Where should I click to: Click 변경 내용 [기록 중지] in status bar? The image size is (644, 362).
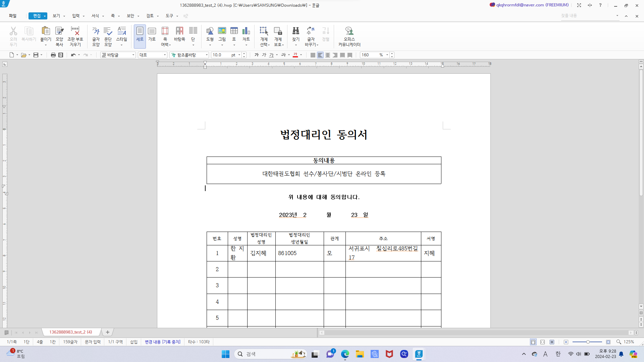tap(163, 342)
